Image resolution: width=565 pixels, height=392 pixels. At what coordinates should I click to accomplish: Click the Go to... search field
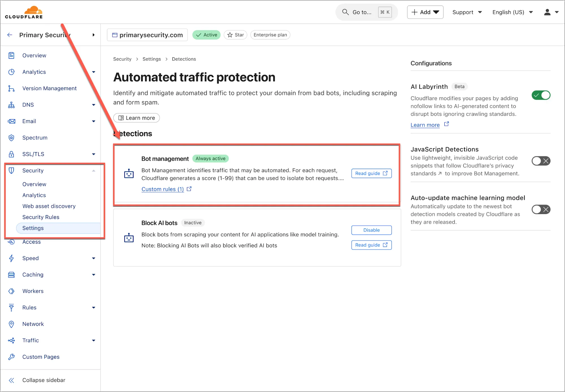pos(361,12)
